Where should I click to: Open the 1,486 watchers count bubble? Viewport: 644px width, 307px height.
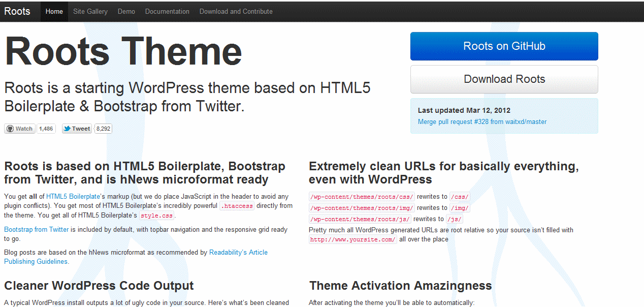click(46, 129)
